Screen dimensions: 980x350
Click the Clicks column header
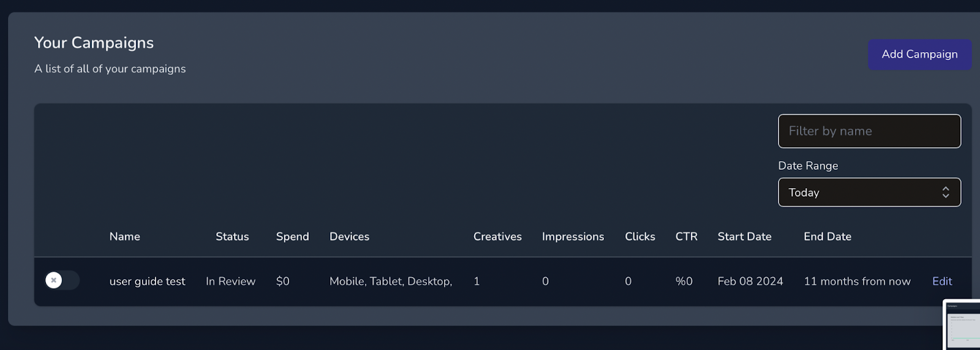pyautogui.click(x=639, y=237)
